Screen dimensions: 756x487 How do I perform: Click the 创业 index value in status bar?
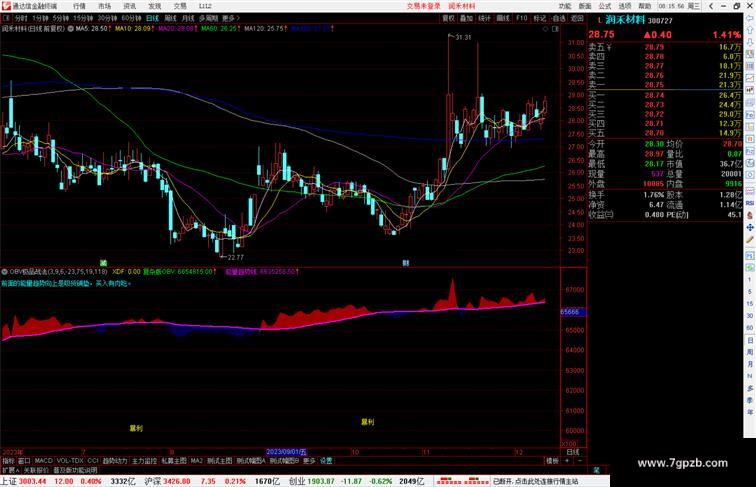321,481
